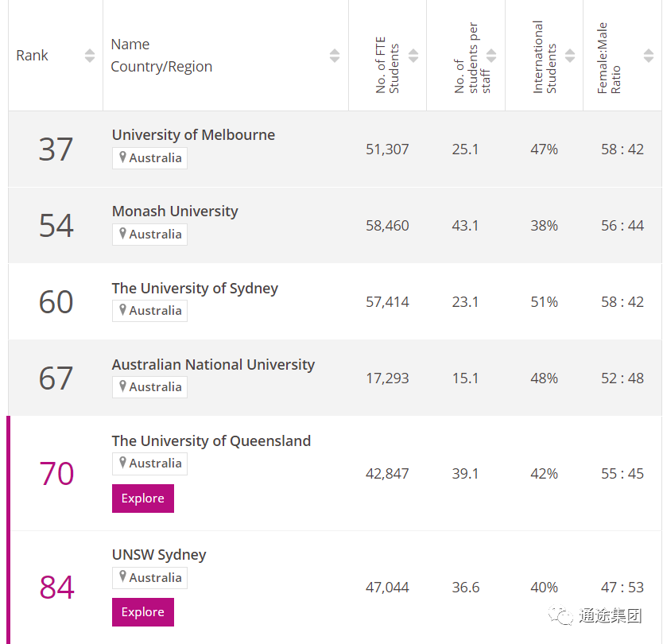Click No. of FTE Students header text

click(x=387, y=65)
